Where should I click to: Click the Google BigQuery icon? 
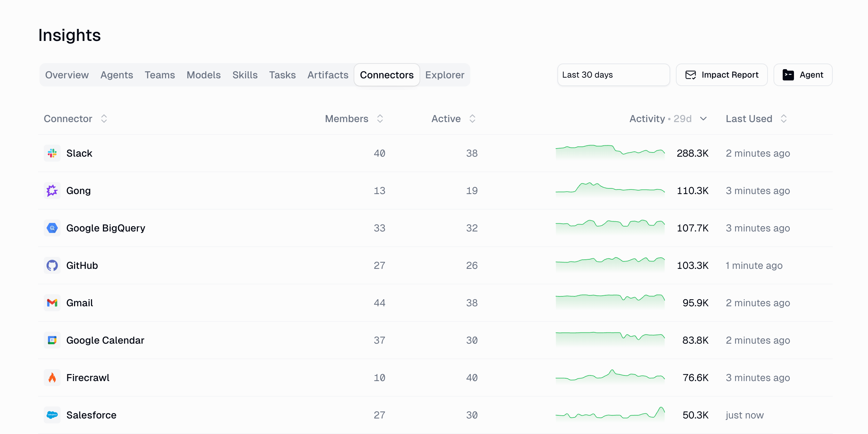pos(52,228)
